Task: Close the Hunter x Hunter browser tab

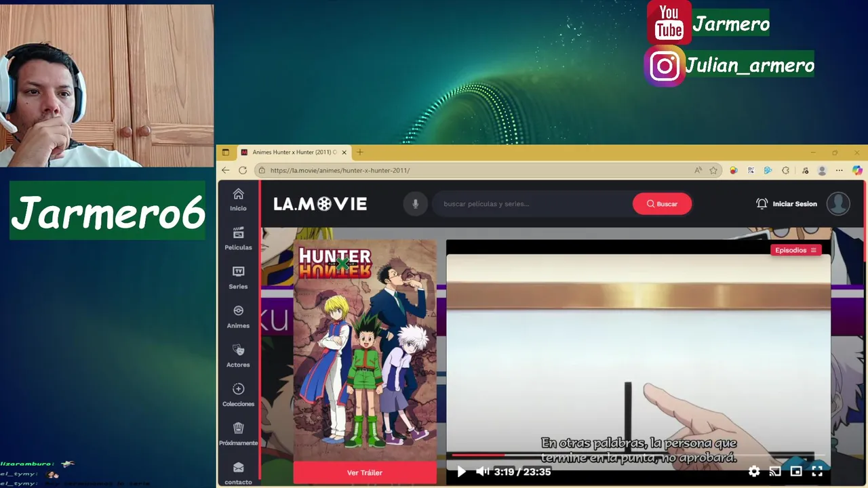Action: (x=344, y=152)
